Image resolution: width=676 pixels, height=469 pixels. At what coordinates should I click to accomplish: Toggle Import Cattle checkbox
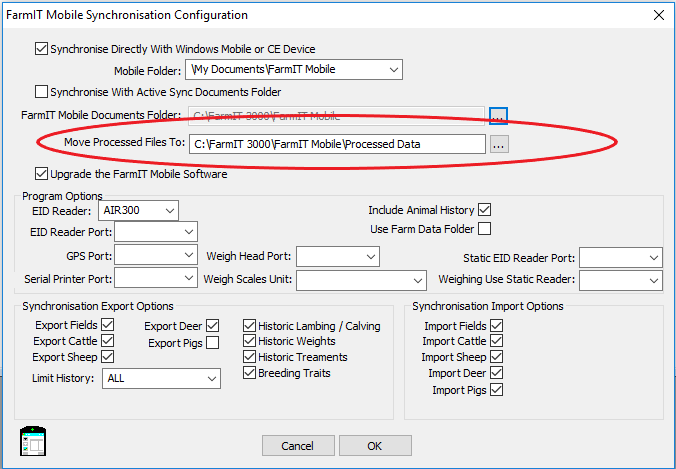coord(497,341)
